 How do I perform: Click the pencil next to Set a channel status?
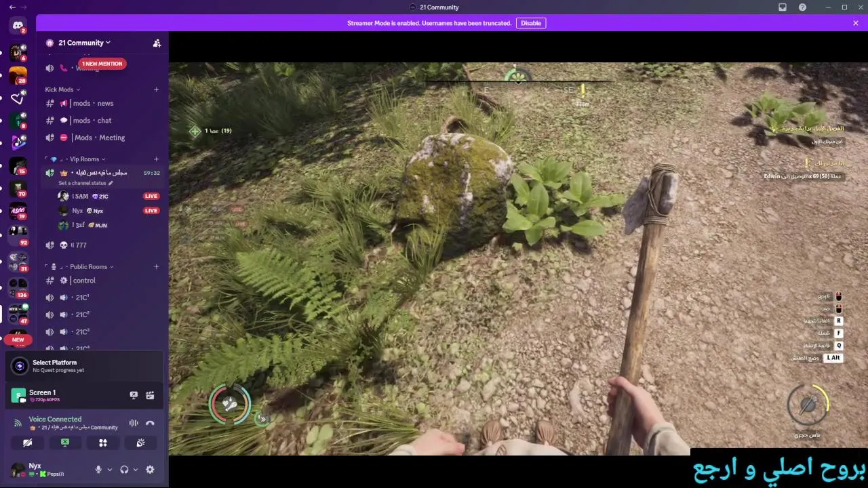111,183
